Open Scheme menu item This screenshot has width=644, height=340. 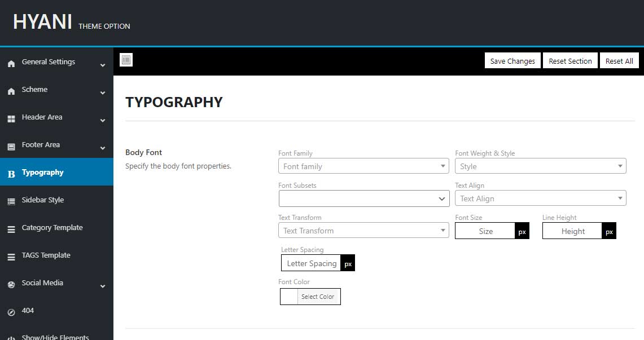point(56,90)
